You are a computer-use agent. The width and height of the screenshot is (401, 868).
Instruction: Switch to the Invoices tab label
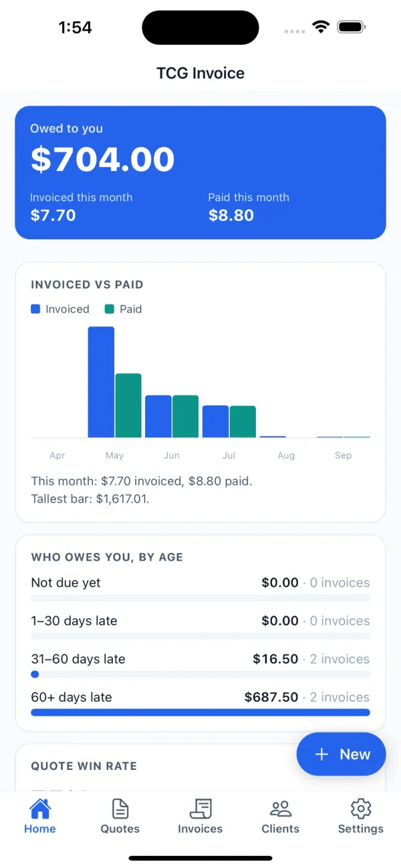pyautogui.click(x=200, y=829)
